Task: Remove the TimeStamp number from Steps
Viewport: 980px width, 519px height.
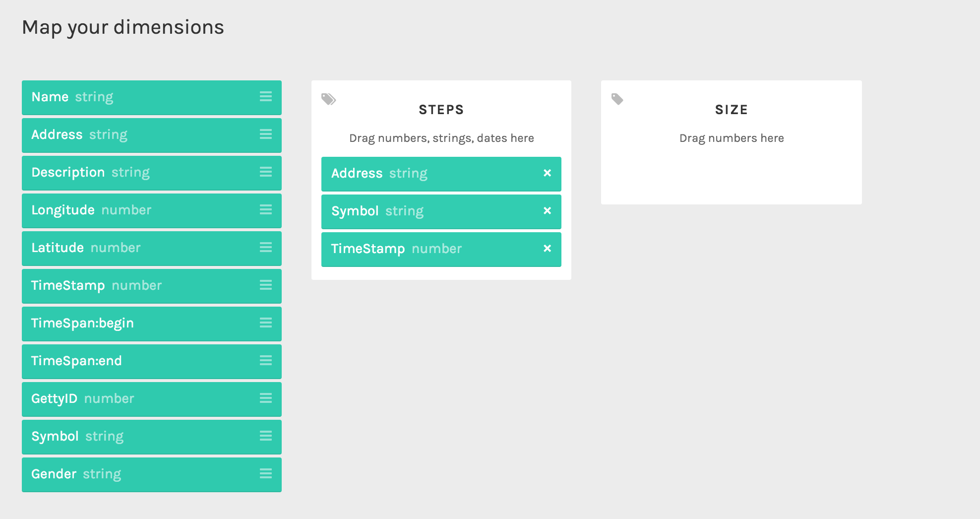Action: click(x=547, y=249)
